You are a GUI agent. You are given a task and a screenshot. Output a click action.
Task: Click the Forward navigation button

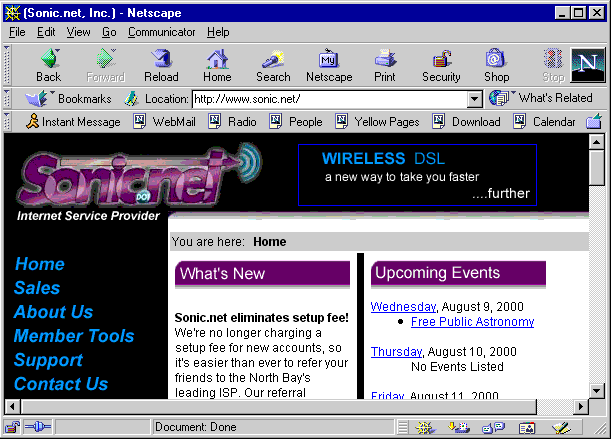click(x=106, y=65)
